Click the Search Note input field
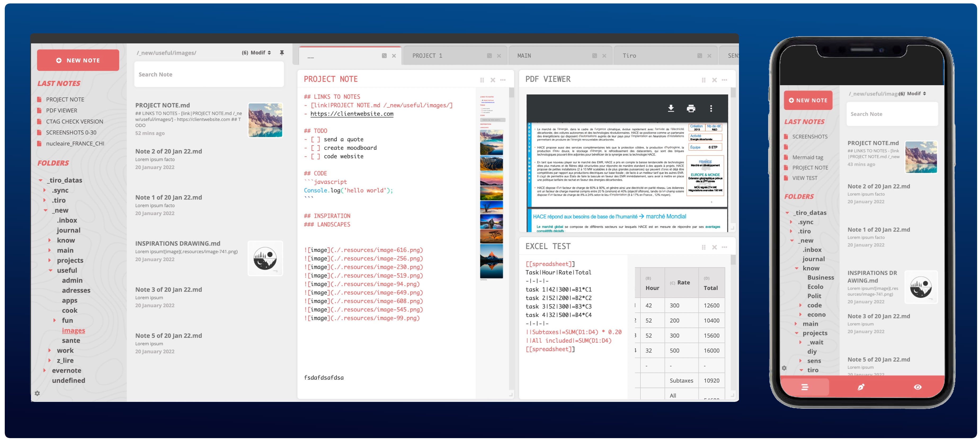The height and width of the screenshot is (445, 980). point(209,75)
